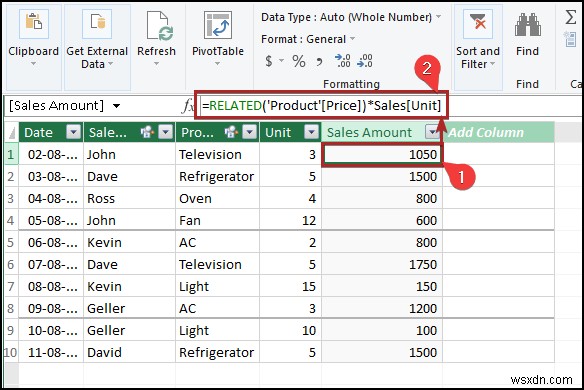
Task: Click David salesperson cell
Action: (x=130, y=352)
